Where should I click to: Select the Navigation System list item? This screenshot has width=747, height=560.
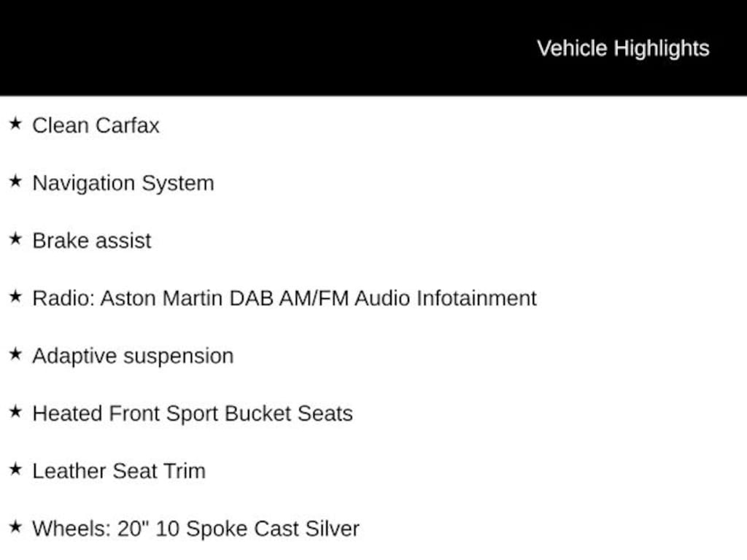click(x=123, y=183)
